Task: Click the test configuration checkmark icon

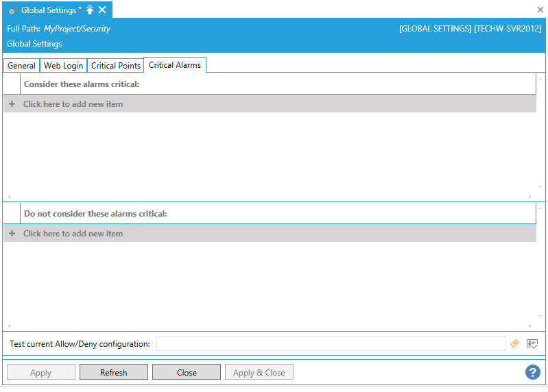Action: (x=532, y=344)
